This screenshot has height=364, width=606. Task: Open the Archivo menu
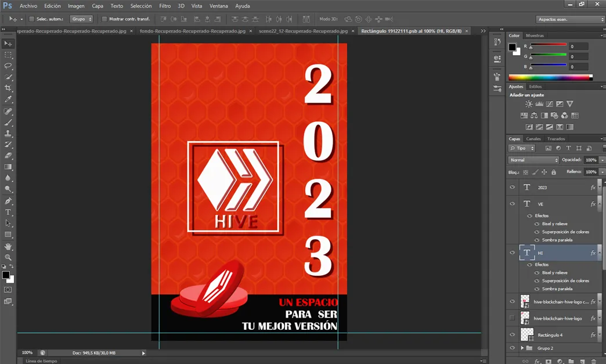(28, 6)
